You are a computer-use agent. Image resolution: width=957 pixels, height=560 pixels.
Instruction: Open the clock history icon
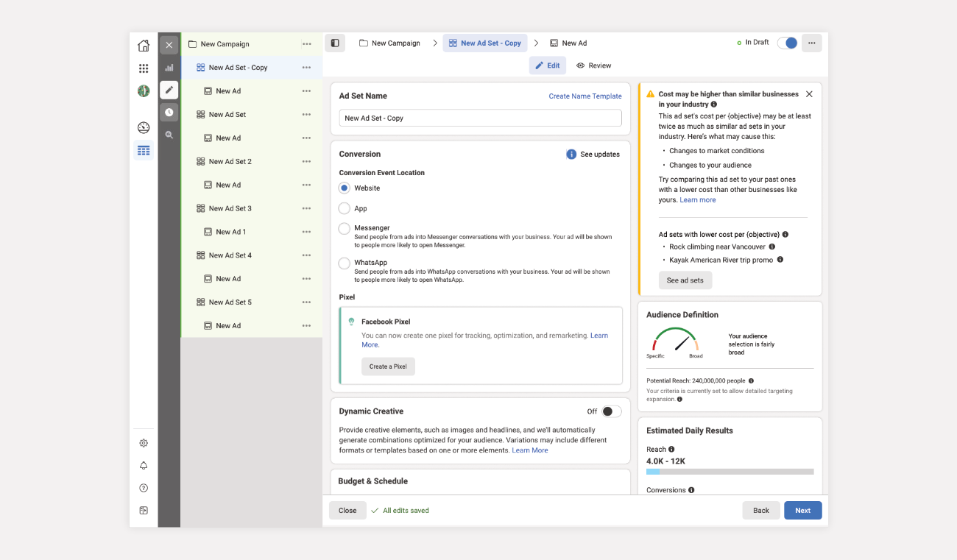point(169,113)
